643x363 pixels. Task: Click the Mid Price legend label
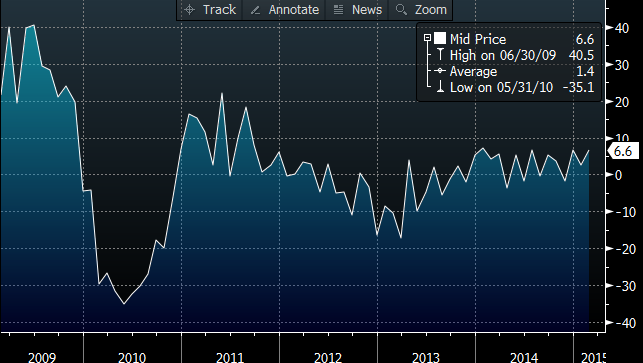pyautogui.click(x=478, y=39)
